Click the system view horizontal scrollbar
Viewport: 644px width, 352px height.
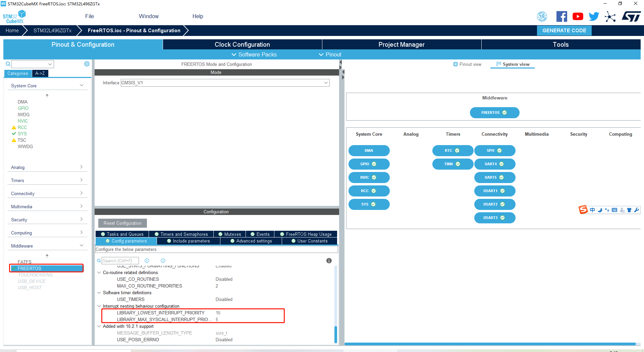point(490,344)
